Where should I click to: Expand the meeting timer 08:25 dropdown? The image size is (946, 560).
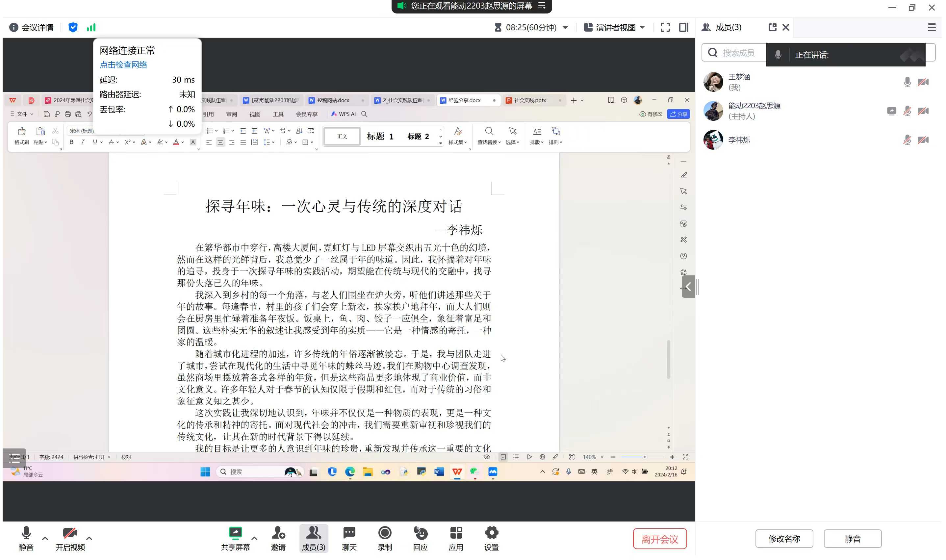(565, 28)
